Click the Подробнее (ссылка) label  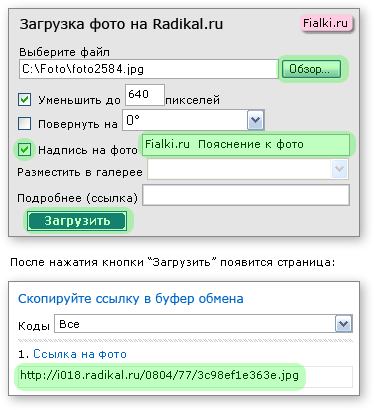coord(77,198)
